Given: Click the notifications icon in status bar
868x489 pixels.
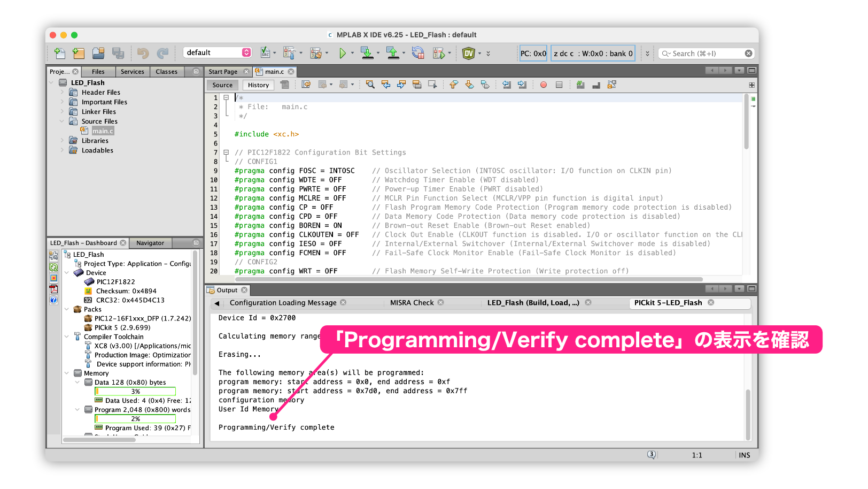Looking at the screenshot, I should (651, 455).
